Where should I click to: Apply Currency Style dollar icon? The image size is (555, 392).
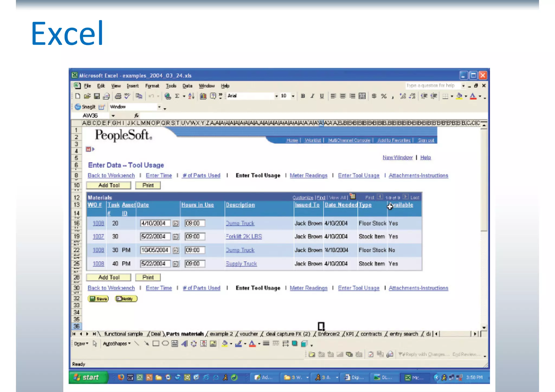[374, 96]
